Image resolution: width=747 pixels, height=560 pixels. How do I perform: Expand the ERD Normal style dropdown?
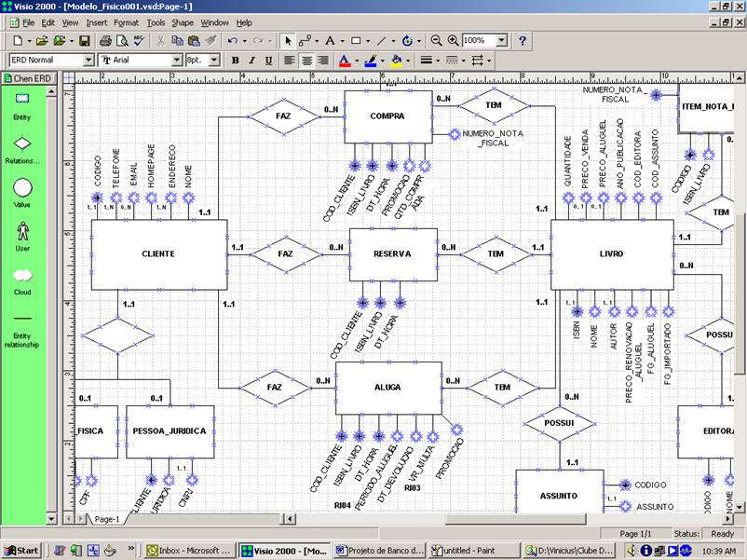pyautogui.click(x=88, y=61)
